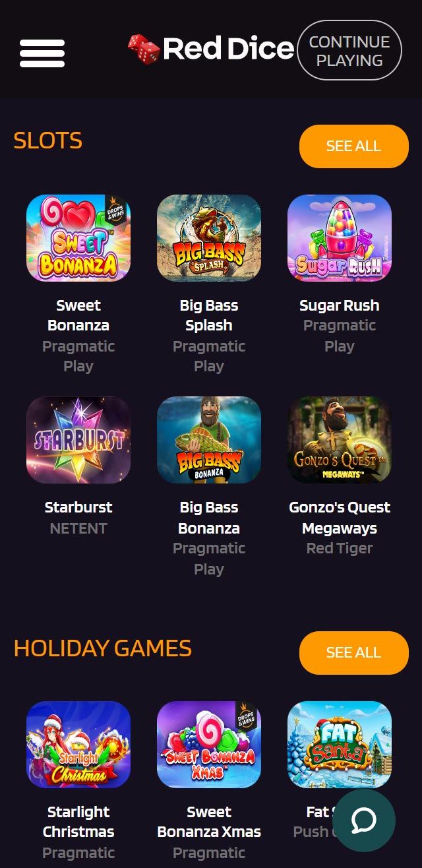Tap the Red Dice logo
Screen dimensions: 422x868
click(x=210, y=49)
